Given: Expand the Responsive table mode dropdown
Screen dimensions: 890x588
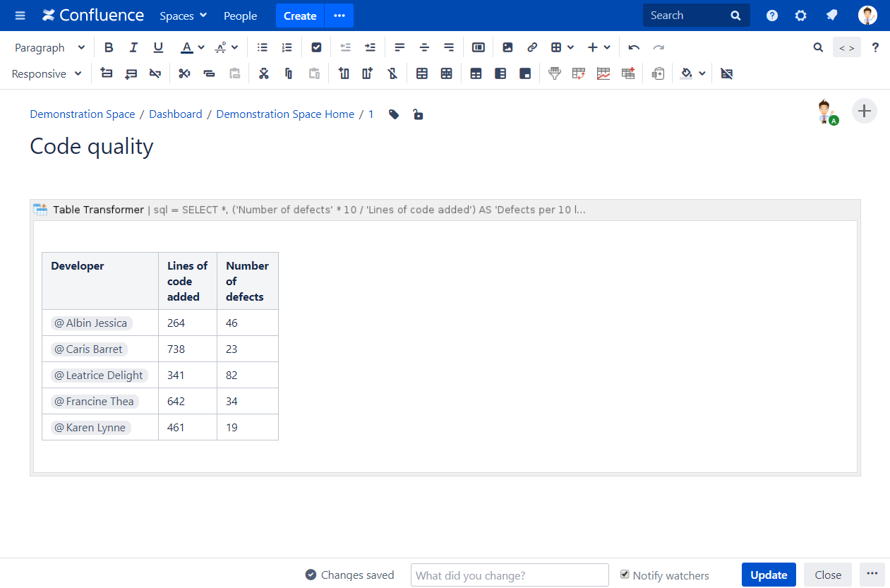Looking at the screenshot, I should pos(46,73).
